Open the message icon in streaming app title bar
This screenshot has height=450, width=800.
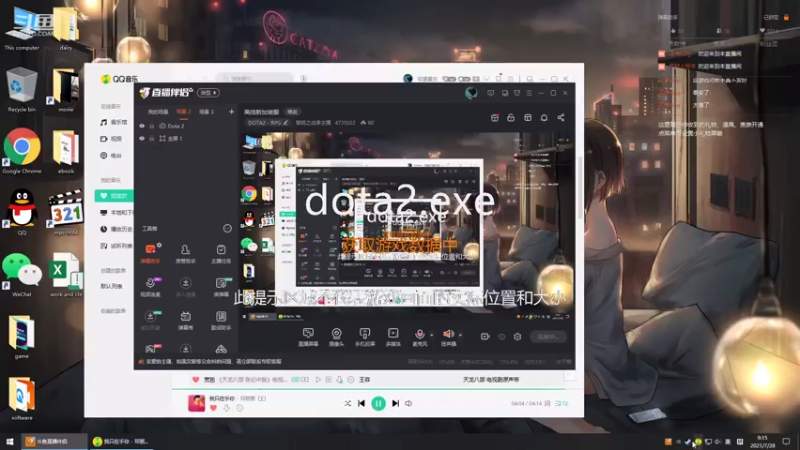coord(490,93)
